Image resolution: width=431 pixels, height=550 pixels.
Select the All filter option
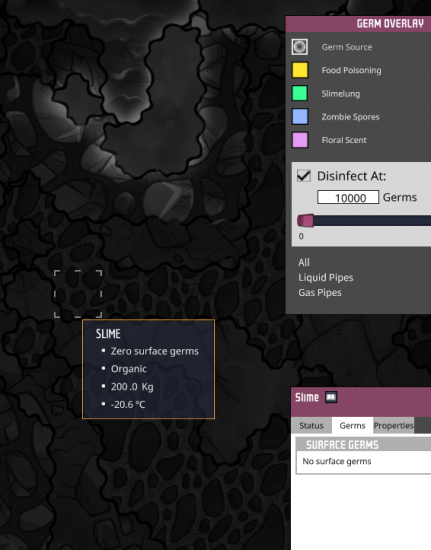point(304,262)
